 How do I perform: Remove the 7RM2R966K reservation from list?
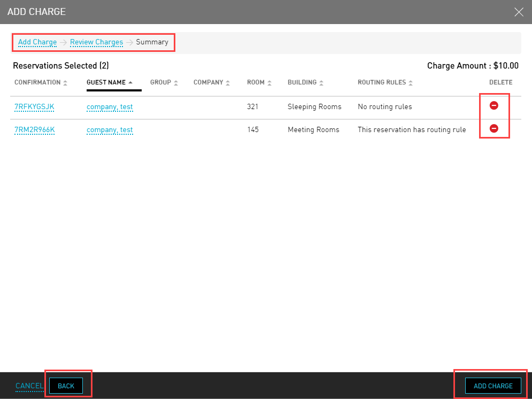[x=494, y=128]
